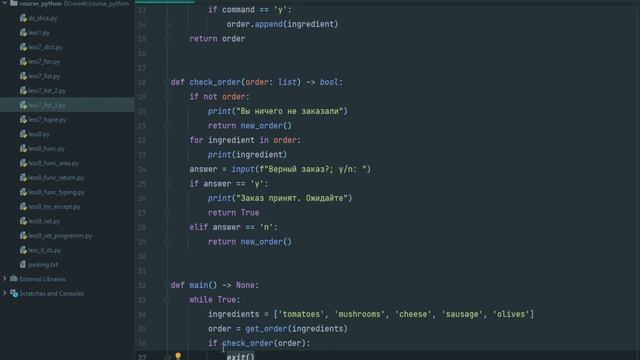Screen dimensions: 640x360
Task: Click 'bool' return type on line 18
Action: coord(329,82)
